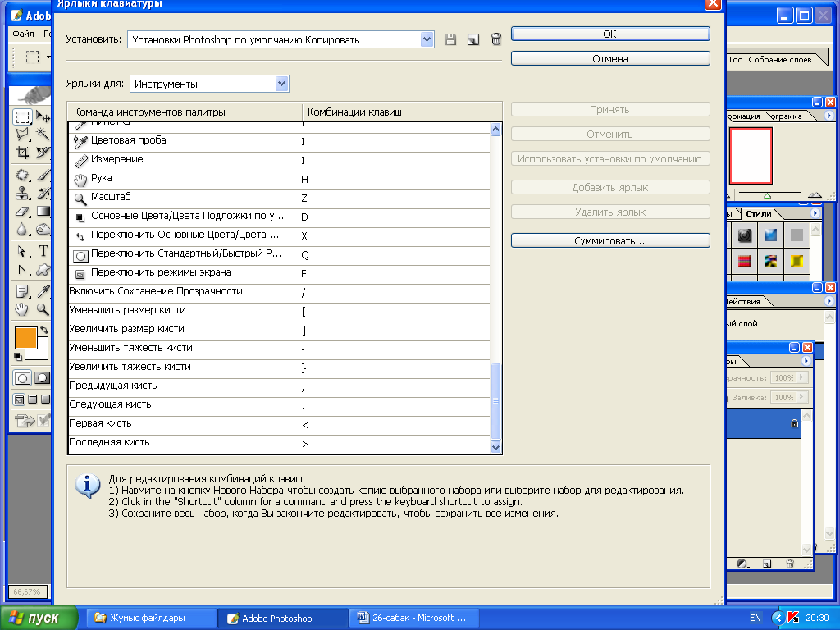Switch to Жумыс файлдары taskbar window
The image size is (840, 630).
(152, 618)
